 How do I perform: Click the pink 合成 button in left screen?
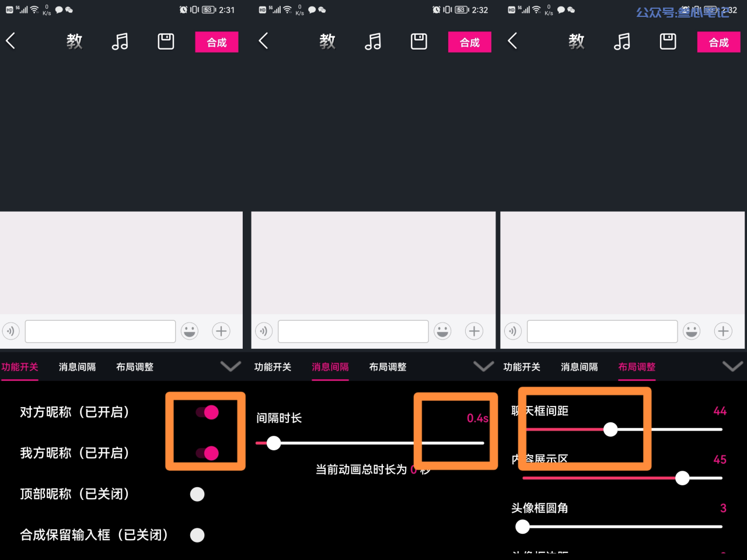tap(217, 42)
